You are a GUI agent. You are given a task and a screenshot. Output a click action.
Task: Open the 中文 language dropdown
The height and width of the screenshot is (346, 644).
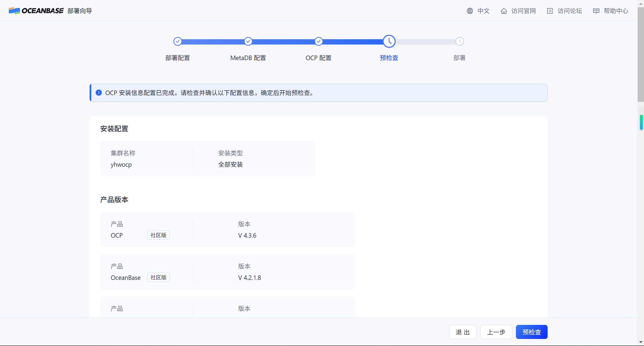(x=483, y=11)
